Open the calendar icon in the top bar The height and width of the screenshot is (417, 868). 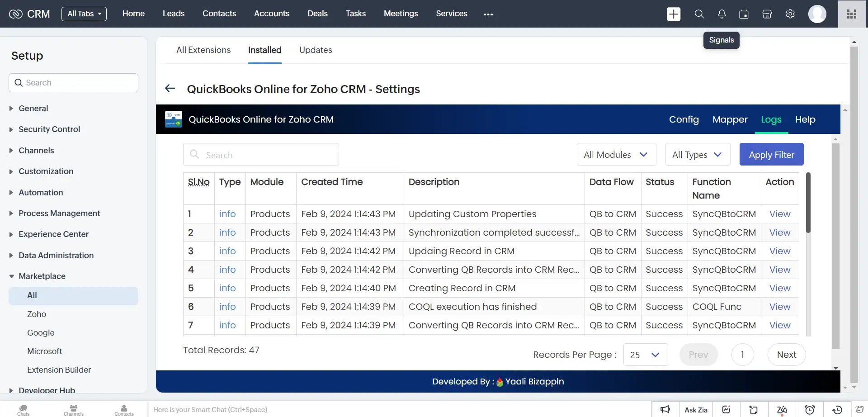pyautogui.click(x=744, y=14)
